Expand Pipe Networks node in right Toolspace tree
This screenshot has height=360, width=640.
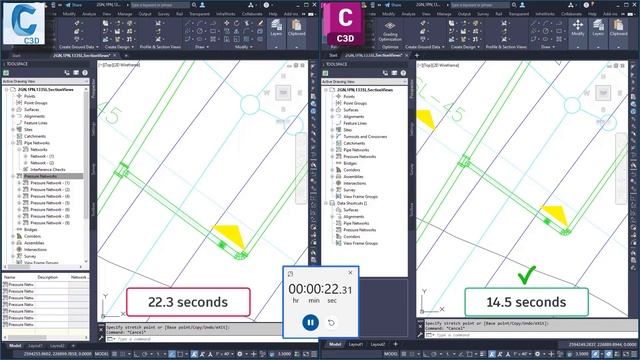coord(332,150)
